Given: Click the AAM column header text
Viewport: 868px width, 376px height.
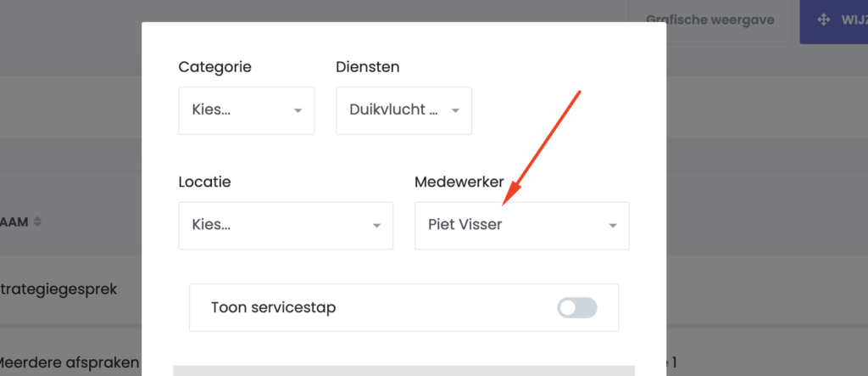Looking at the screenshot, I should (x=14, y=222).
